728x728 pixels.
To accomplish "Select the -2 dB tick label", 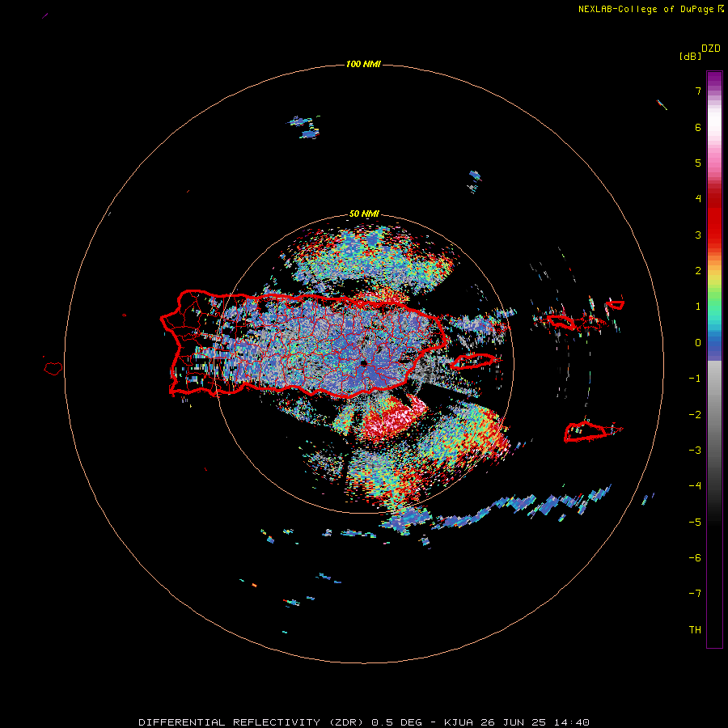I will tap(695, 415).
